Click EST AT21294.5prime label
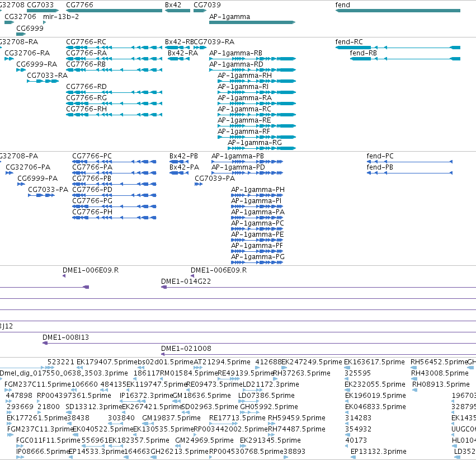 (222, 362)
